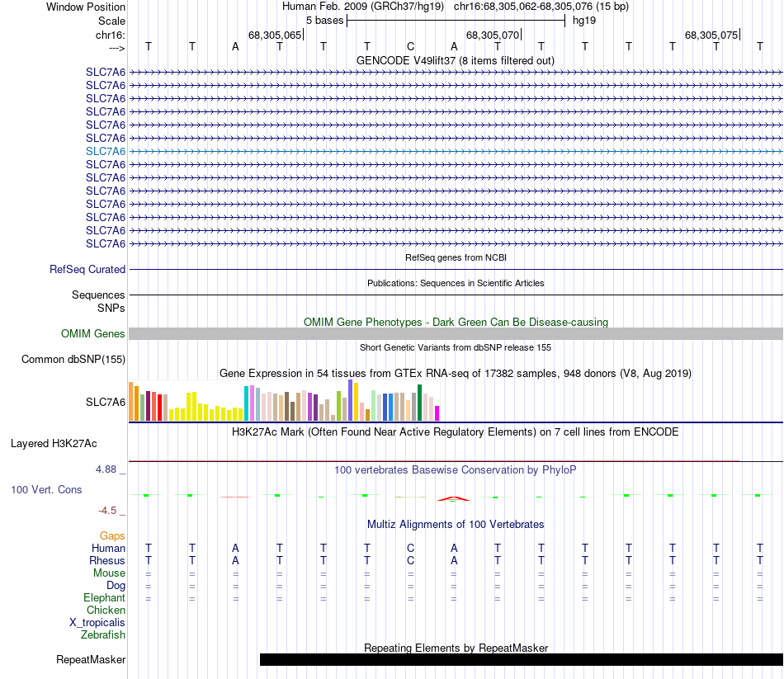
Task: Select the Elephant alignment row label
Action: pyautogui.click(x=104, y=597)
